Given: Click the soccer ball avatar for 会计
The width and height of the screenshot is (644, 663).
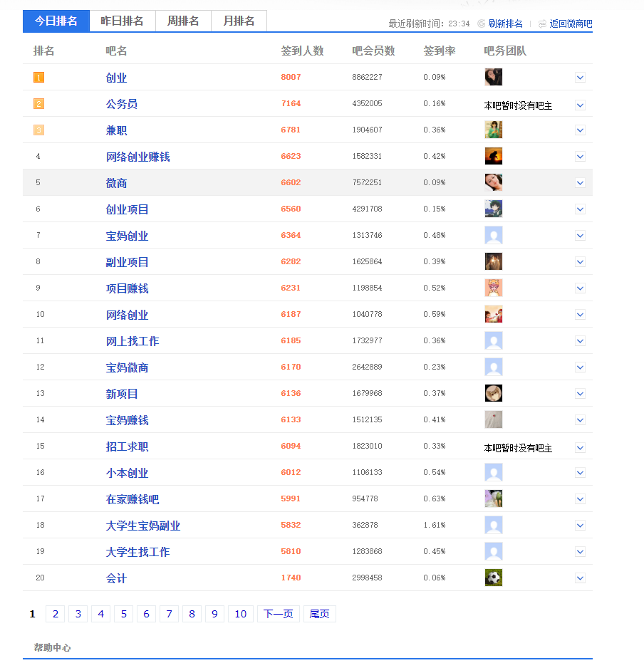Looking at the screenshot, I should pos(493,578).
